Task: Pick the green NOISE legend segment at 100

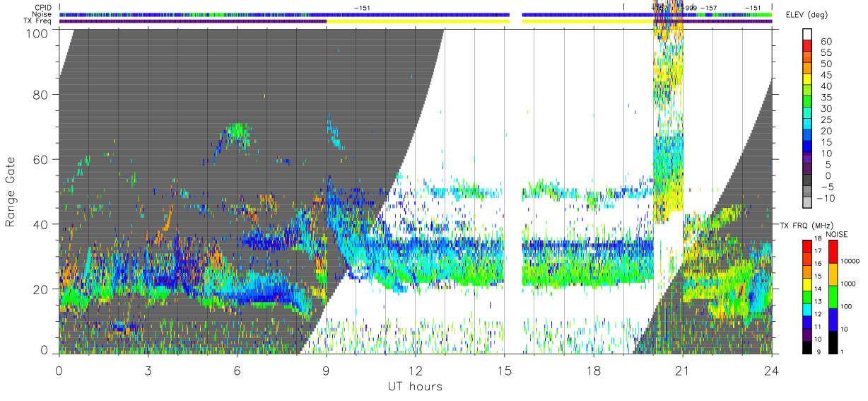Action: pyautogui.click(x=834, y=296)
